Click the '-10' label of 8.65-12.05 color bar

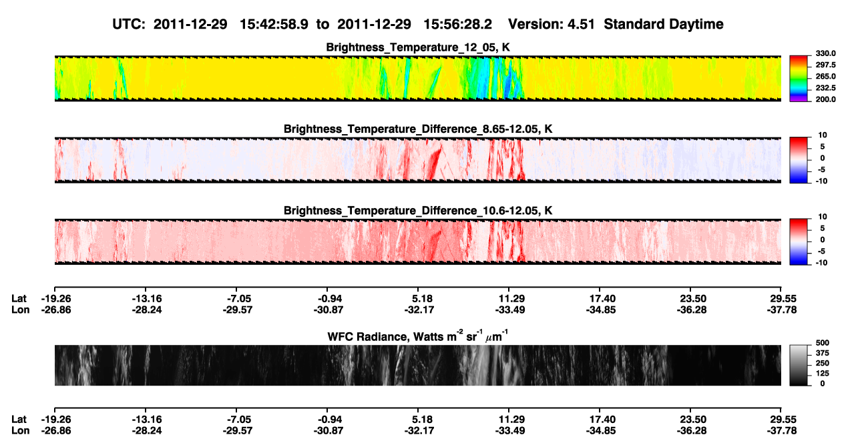(821, 181)
